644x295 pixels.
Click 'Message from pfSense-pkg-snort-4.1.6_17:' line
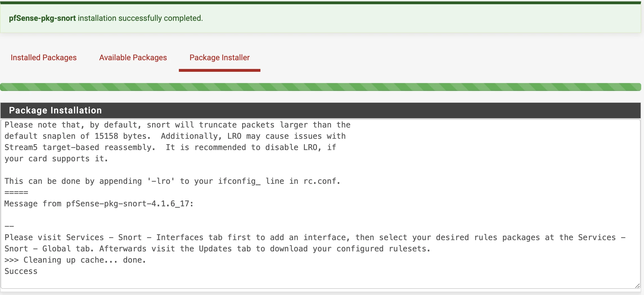click(x=99, y=204)
